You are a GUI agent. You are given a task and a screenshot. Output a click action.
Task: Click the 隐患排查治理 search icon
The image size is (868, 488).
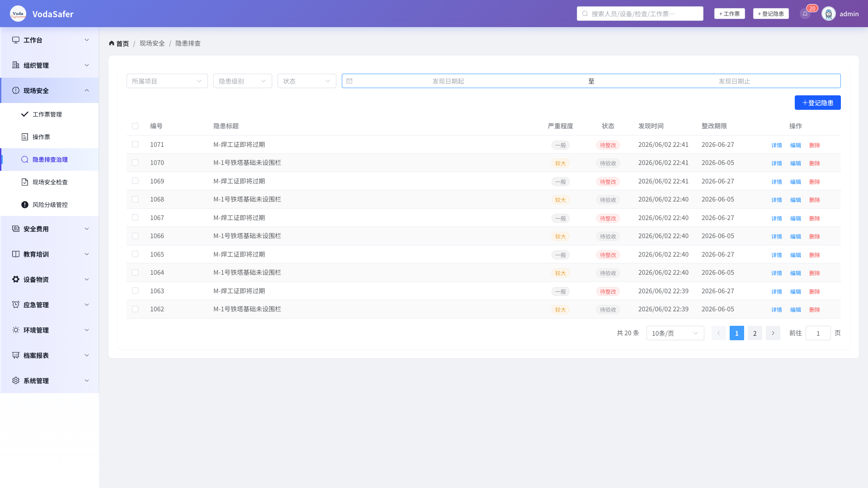coord(25,160)
